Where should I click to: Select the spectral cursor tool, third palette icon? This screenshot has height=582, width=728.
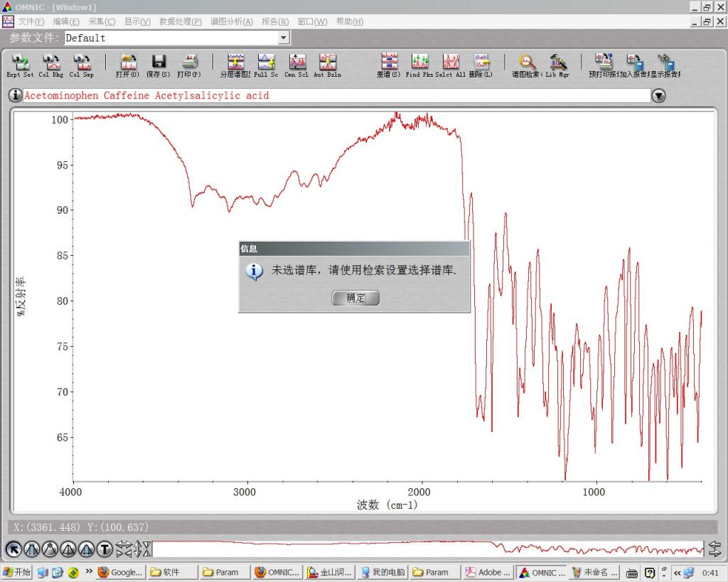coord(50,549)
